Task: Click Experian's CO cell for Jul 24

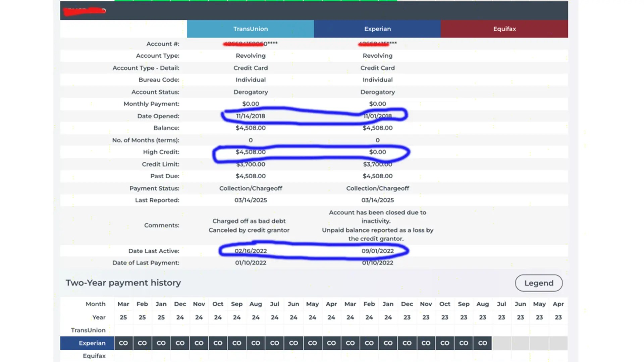Action: (275, 343)
